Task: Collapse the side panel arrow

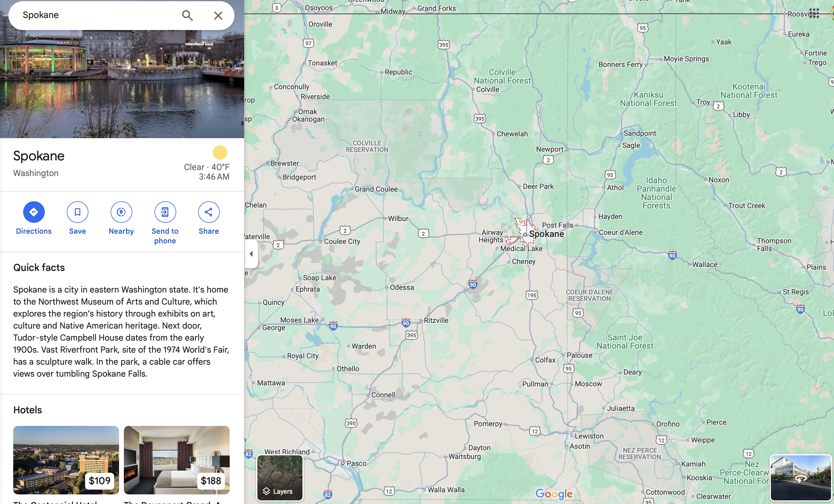Action: (x=251, y=254)
